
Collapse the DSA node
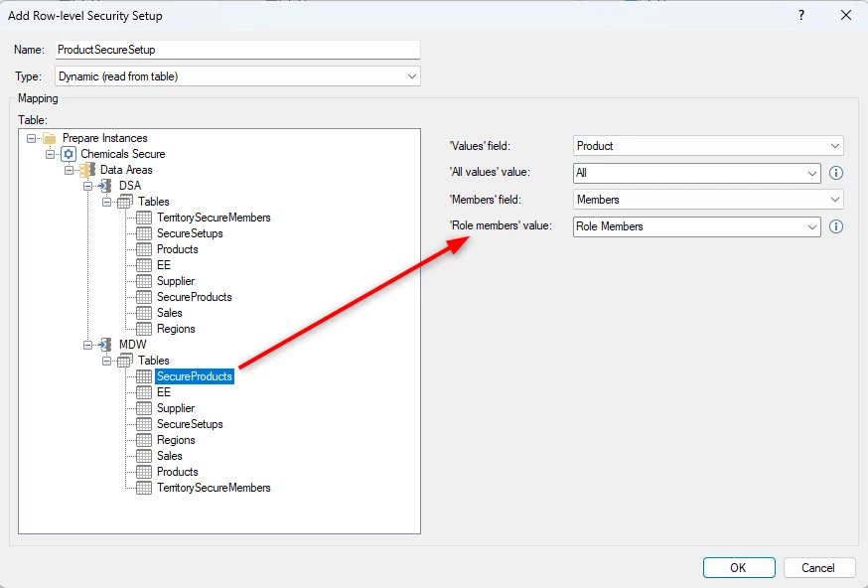[87, 186]
